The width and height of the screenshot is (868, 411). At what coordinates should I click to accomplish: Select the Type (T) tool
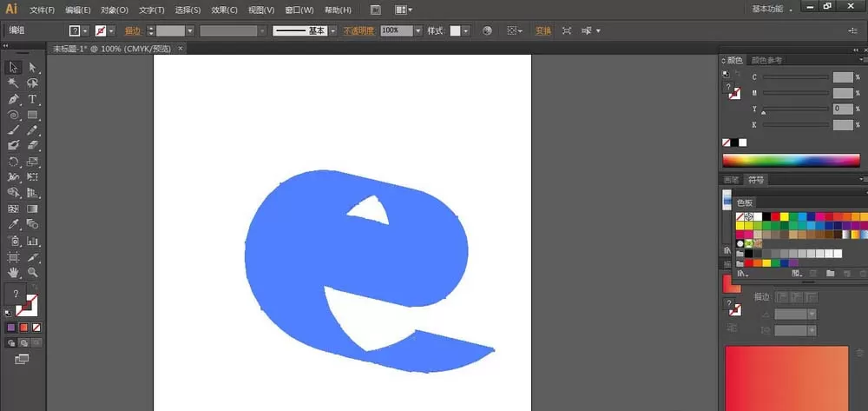pyautogui.click(x=33, y=99)
